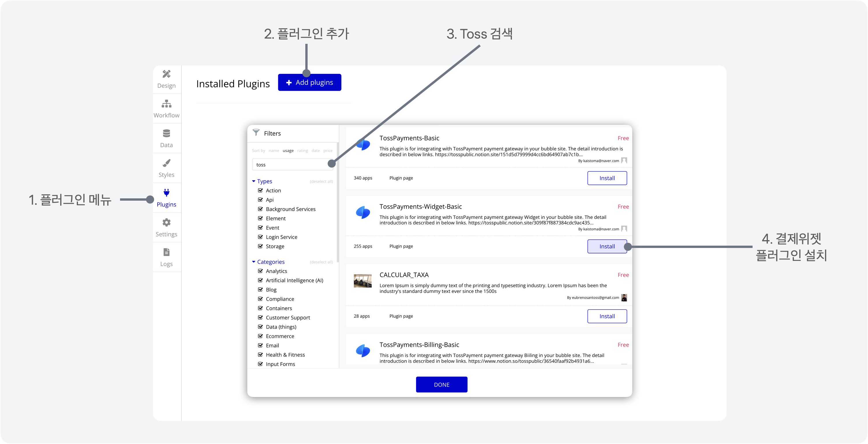Viewport: 868px width, 444px height.
Task: Click the Add plugins button
Action: tap(309, 82)
